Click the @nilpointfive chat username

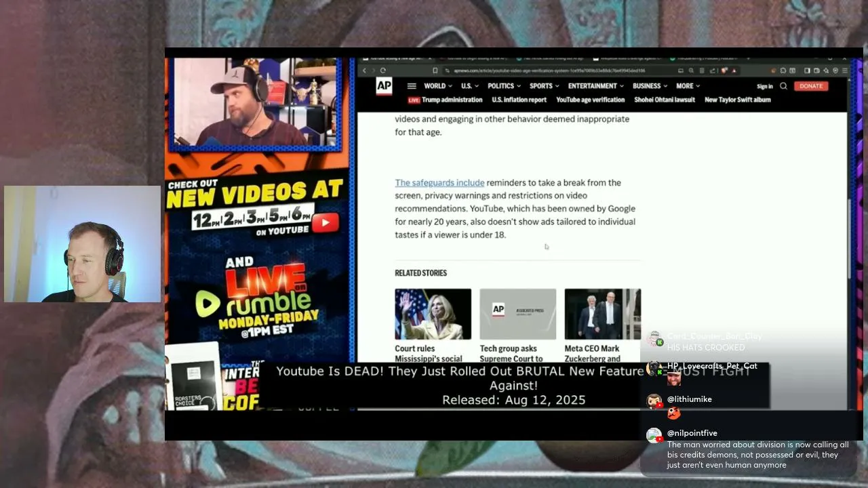point(692,433)
